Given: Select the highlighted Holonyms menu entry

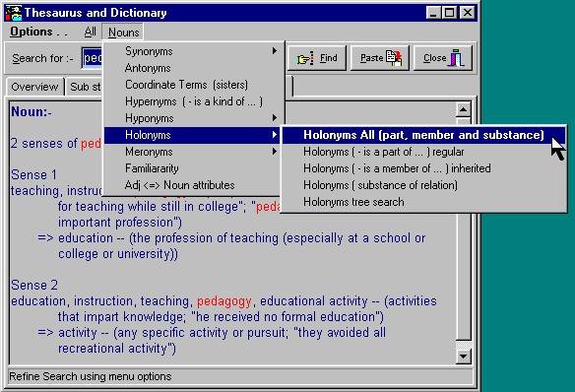Looking at the screenshot, I should pyautogui.click(x=194, y=135).
